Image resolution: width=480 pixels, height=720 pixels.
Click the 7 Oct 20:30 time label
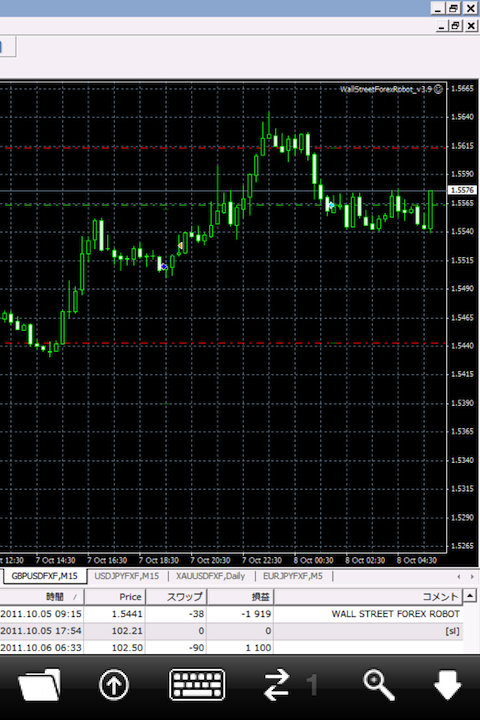(x=210, y=560)
